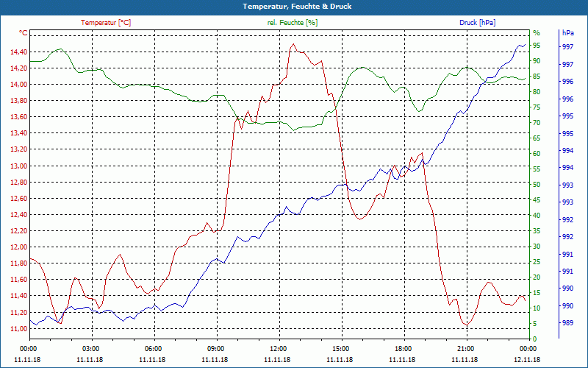Click the 989 hPa pressure tick label

click(567, 322)
